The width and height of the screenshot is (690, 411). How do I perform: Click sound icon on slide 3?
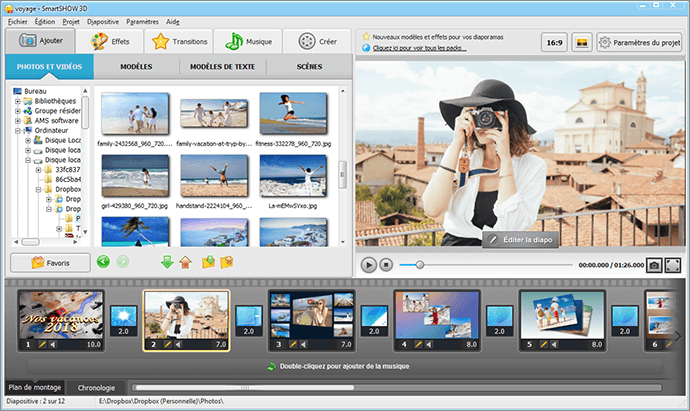click(304, 345)
